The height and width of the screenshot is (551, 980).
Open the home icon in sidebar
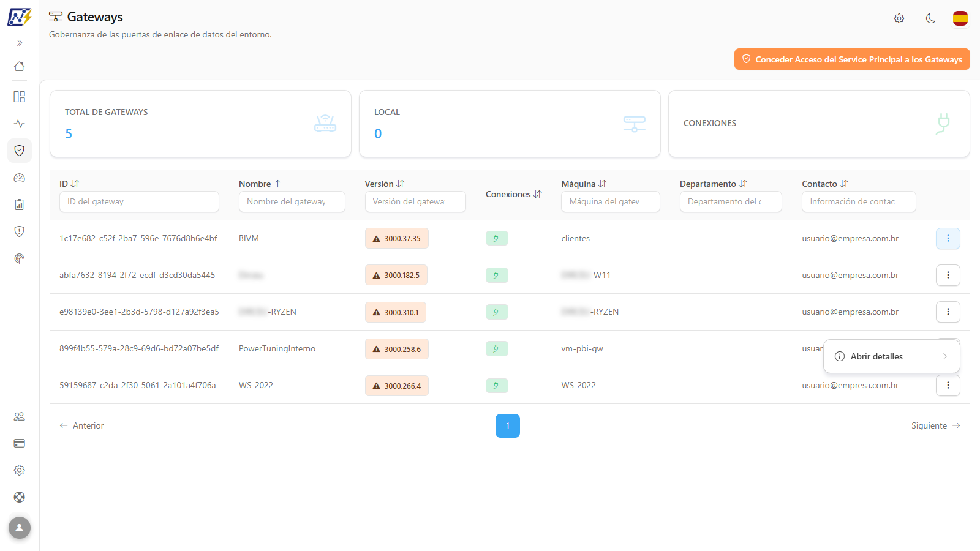click(x=20, y=66)
